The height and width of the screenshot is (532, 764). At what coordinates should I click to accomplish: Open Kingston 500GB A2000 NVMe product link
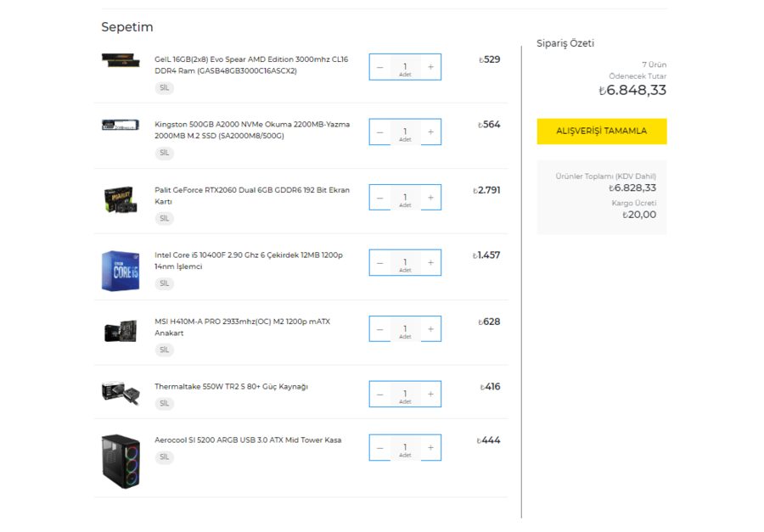click(252, 130)
